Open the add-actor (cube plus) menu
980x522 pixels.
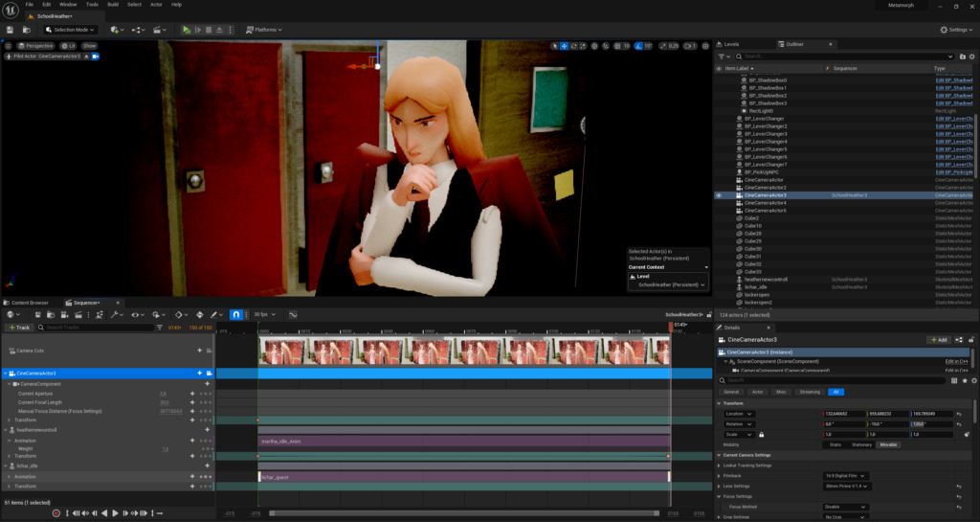(x=116, y=30)
